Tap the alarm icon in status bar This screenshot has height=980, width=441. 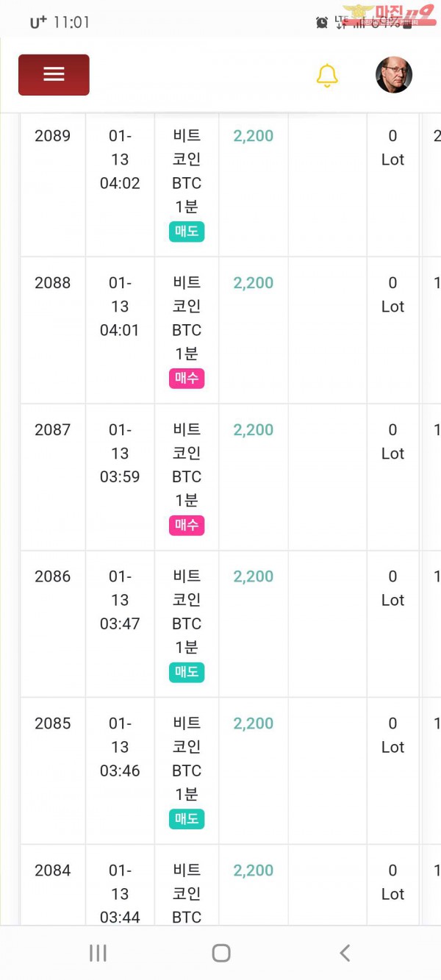pos(322,23)
